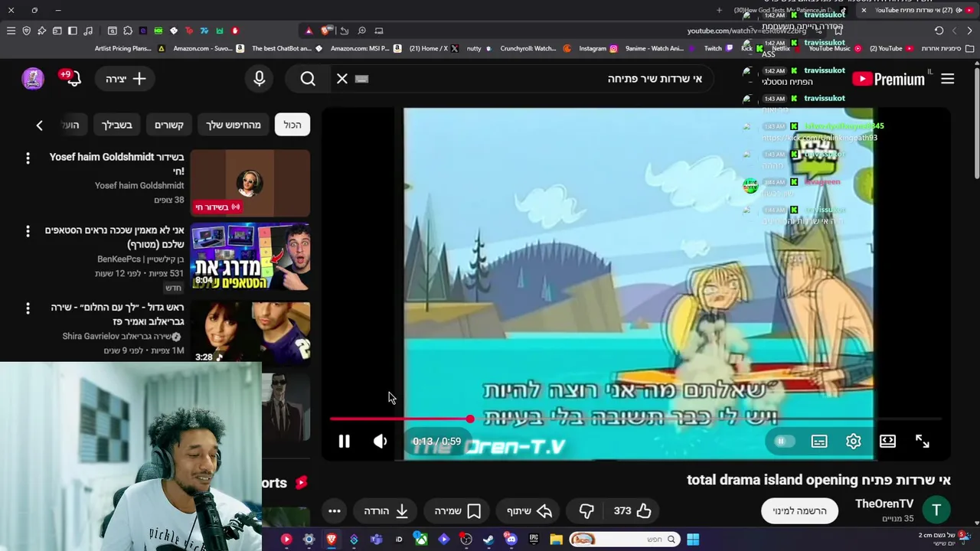The image size is (980, 551).
Task: Like the video with 373 likes
Action: [632, 510]
